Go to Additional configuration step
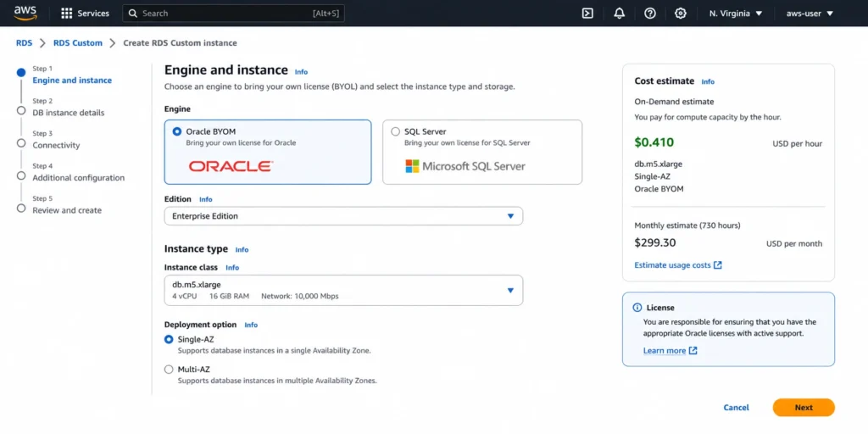Screen dimensions: 868x434 [x=79, y=178]
